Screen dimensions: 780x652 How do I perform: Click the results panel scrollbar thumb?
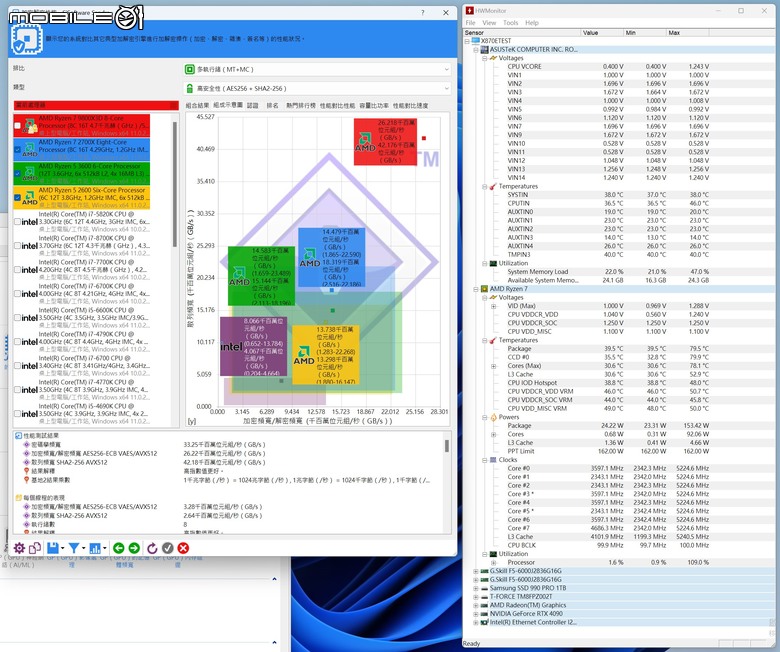tap(447, 446)
